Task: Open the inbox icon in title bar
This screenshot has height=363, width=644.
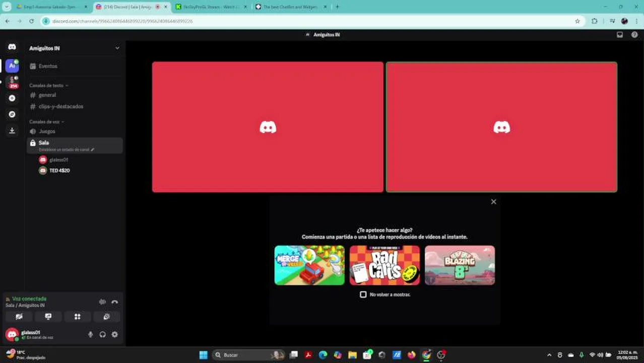Action: (620, 35)
